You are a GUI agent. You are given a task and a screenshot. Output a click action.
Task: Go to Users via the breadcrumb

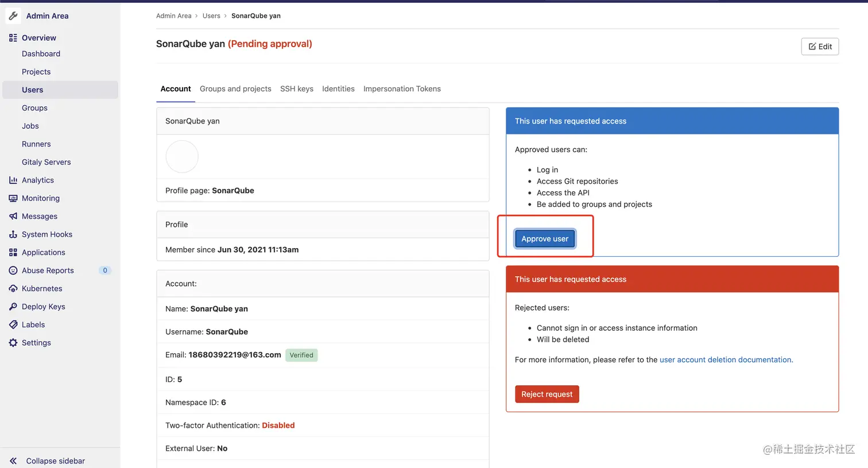[211, 16]
